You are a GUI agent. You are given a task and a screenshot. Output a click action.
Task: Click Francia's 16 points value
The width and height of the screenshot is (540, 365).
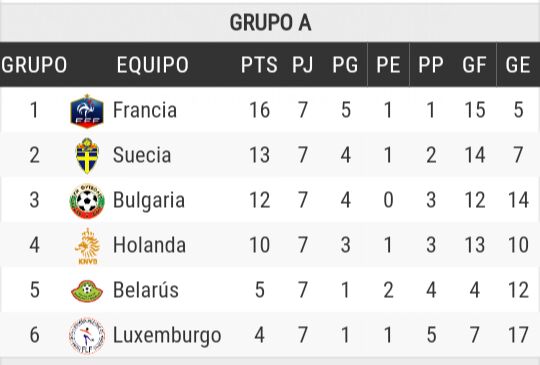260,110
